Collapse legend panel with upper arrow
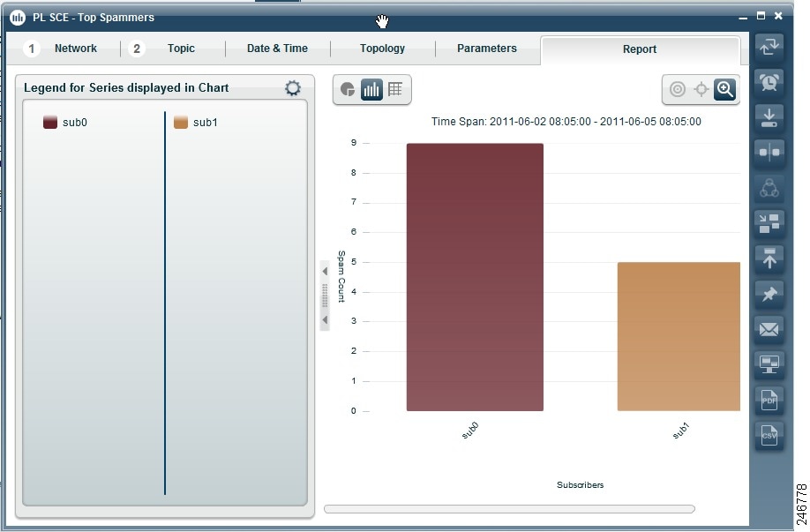The image size is (810, 532). 325,271
